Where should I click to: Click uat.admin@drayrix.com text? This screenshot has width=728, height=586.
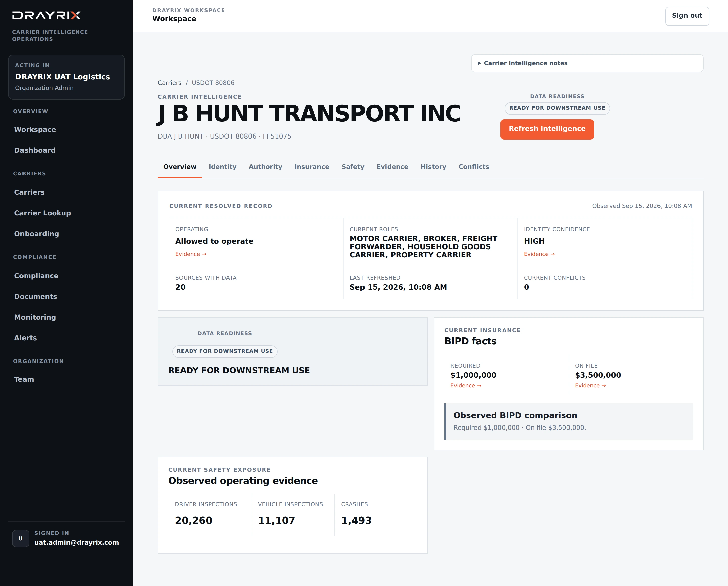pyautogui.click(x=77, y=543)
